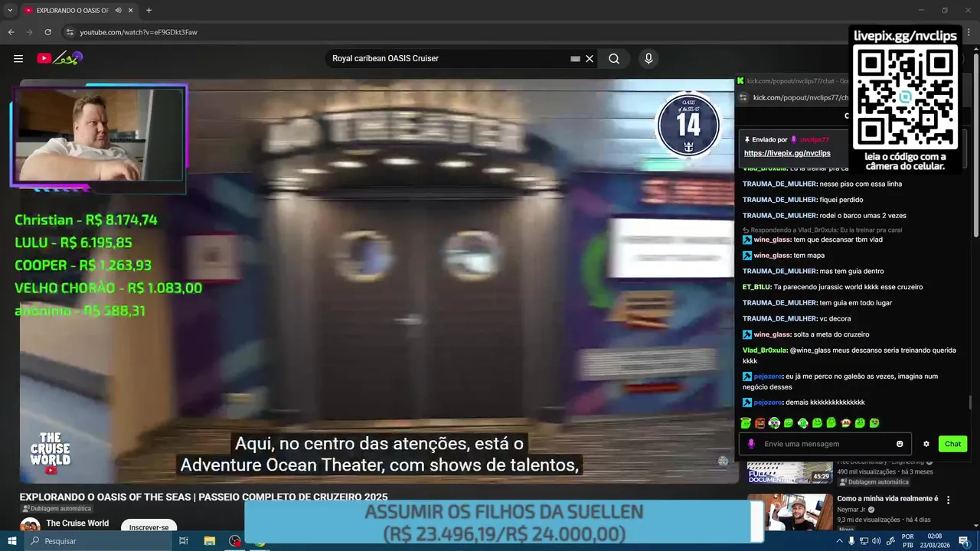
Task: Click the pin icon beside Enviado por
Action: 747,140
